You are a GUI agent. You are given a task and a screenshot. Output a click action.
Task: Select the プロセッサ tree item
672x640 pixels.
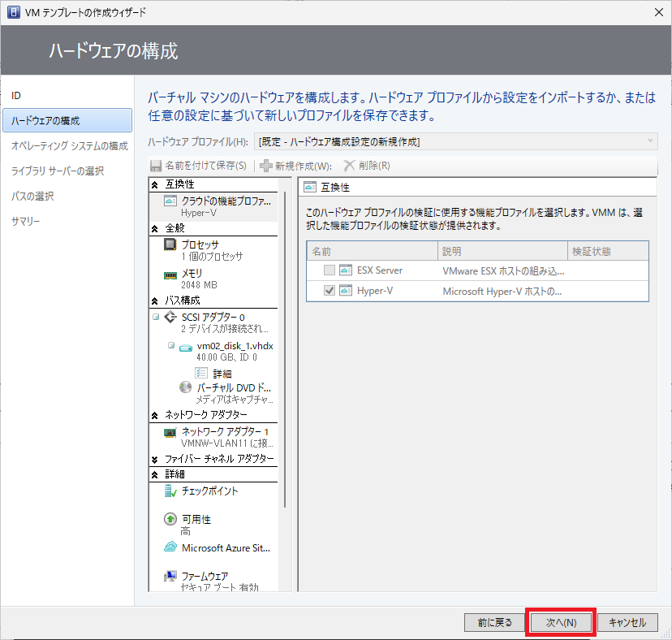point(213,250)
